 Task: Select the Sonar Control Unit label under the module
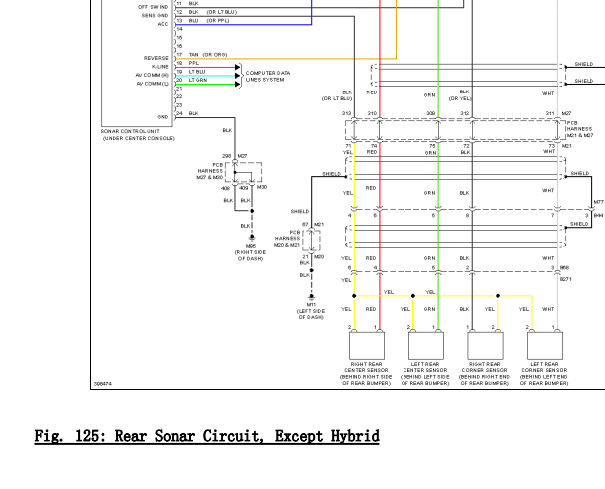pyautogui.click(x=138, y=135)
